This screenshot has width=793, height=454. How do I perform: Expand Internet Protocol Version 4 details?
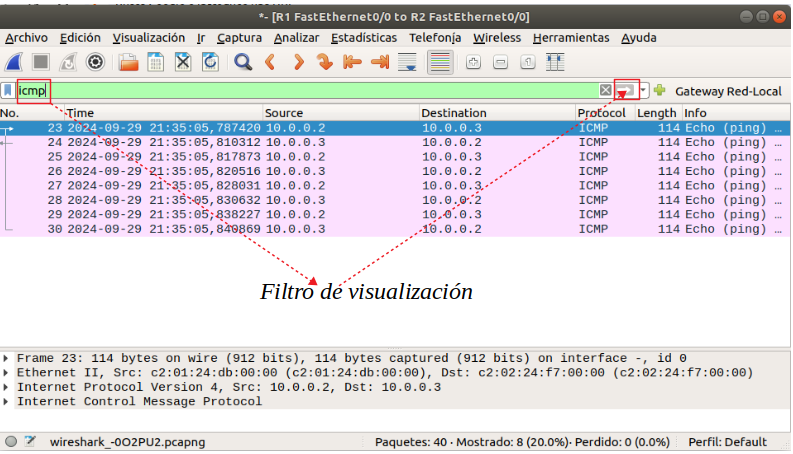(6, 387)
